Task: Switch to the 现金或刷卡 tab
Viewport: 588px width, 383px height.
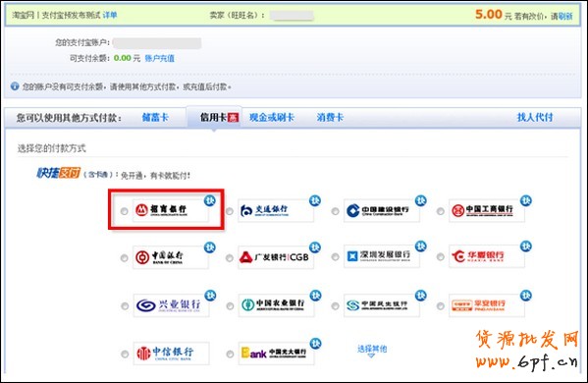Action: click(272, 118)
